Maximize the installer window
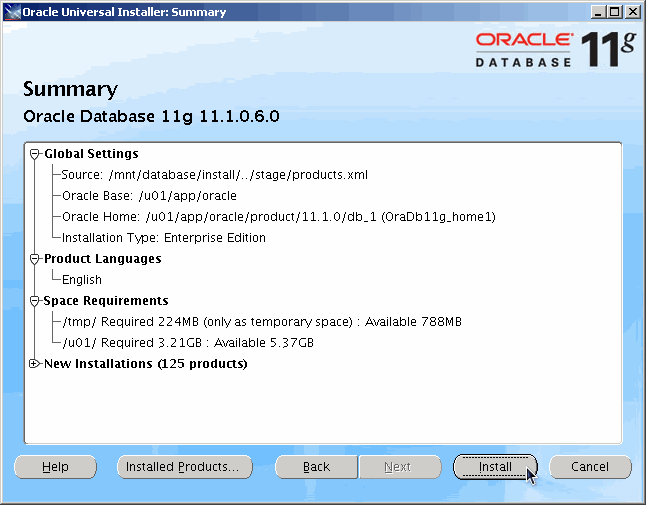Image resolution: width=646 pixels, height=505 pixels. [x=615, y=12]
